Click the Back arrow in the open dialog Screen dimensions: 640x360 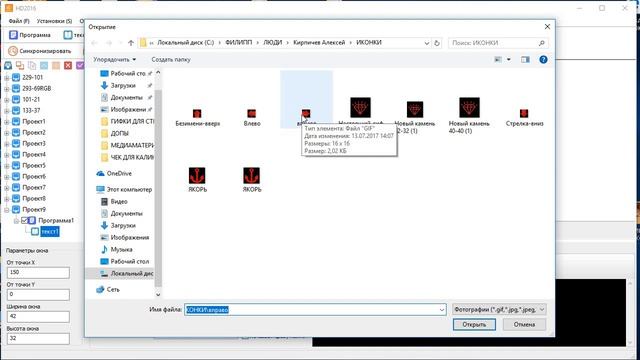click(95, 43)
